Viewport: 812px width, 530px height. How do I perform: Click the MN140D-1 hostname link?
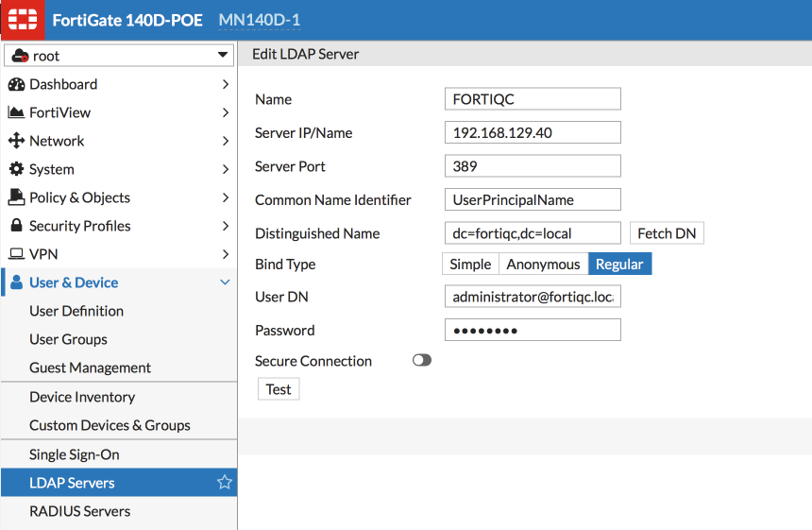click(260, 20)
